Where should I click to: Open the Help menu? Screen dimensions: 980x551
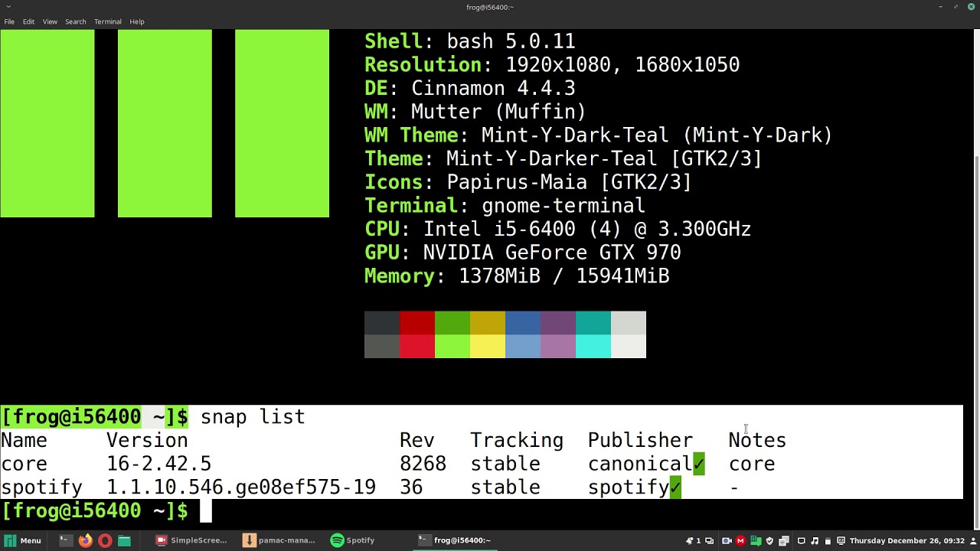(x=137, y=21)
